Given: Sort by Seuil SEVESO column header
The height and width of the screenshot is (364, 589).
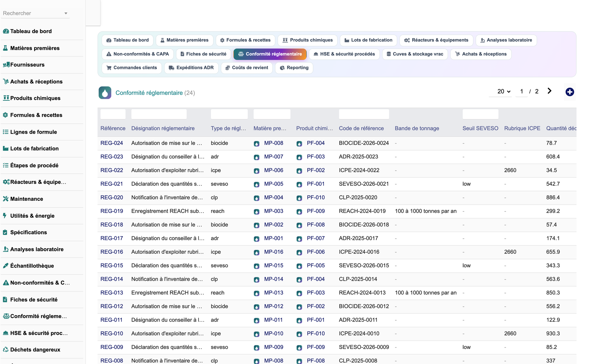Looking at the screenshot, I should 480,128.
